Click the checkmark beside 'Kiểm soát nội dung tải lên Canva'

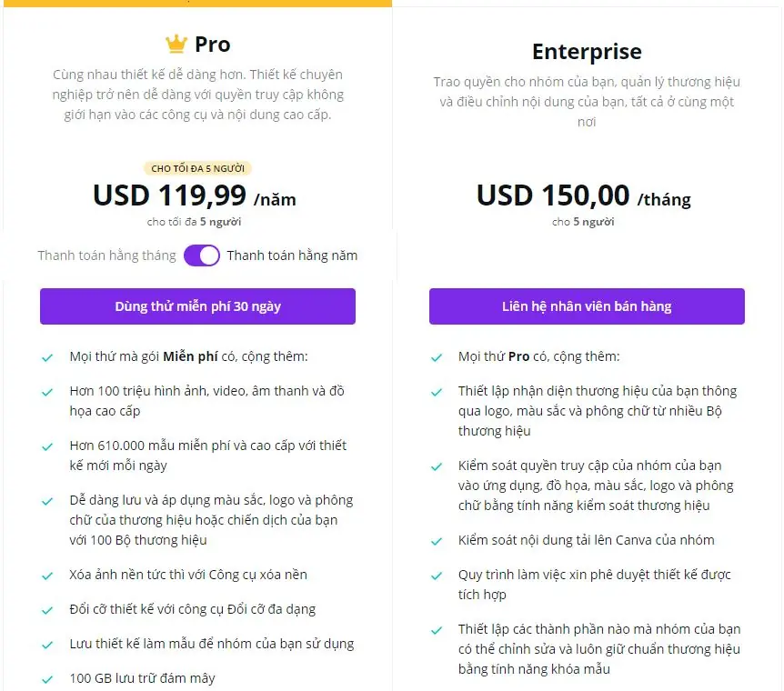click(x=437, y=540)
